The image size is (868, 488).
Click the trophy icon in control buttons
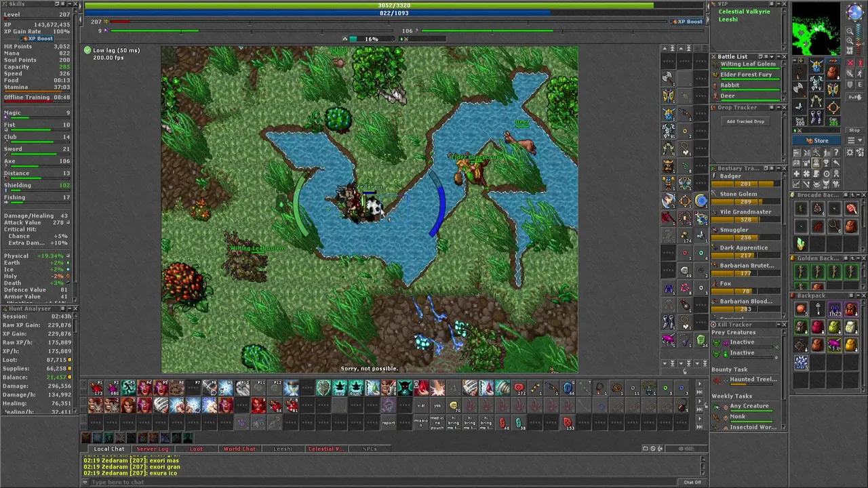tap(826, 163)
